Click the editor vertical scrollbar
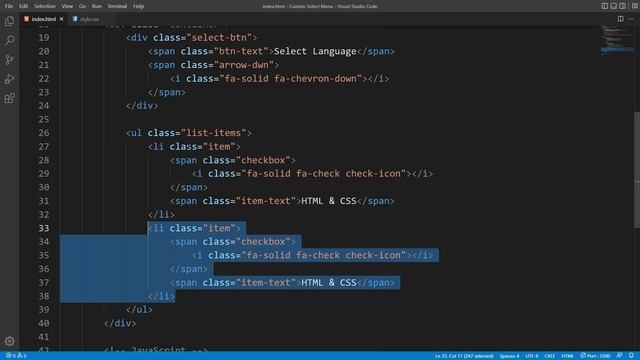 637,170
